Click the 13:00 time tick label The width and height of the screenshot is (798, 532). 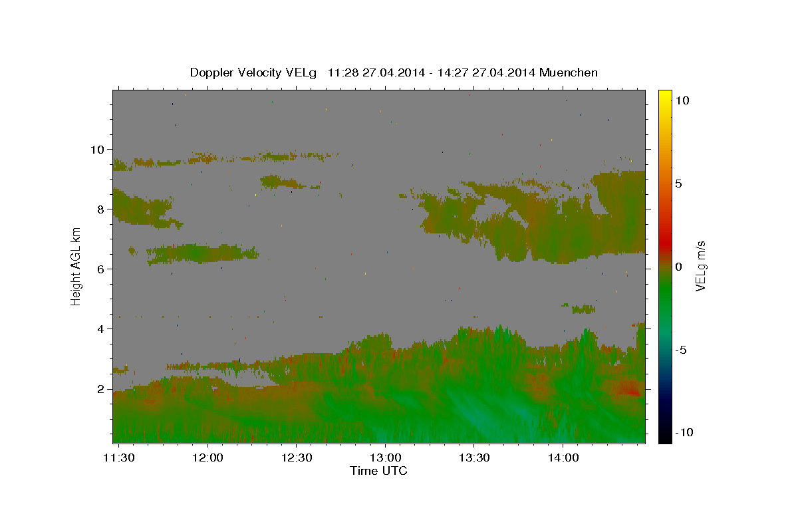(x=385, y=458)
